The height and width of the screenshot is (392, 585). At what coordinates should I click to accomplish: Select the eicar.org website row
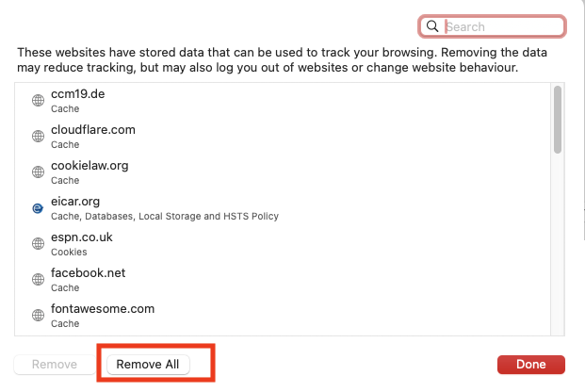tap(283, 208)
